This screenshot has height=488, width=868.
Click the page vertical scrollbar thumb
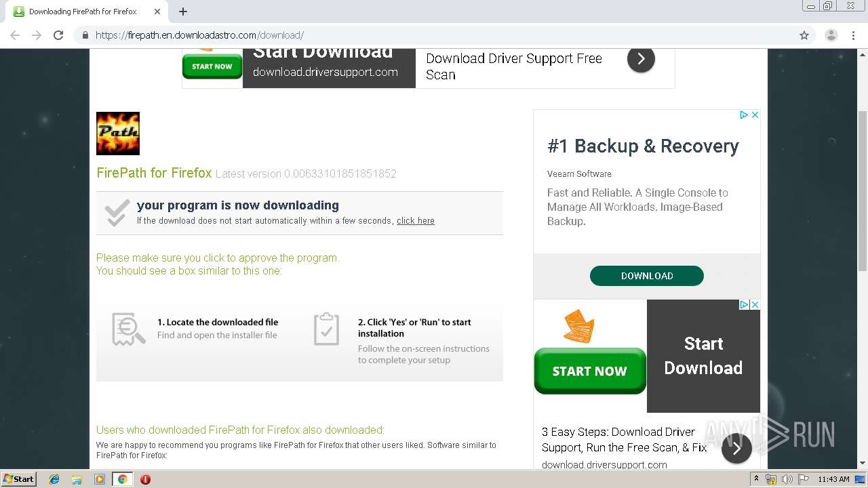[862, 192]
